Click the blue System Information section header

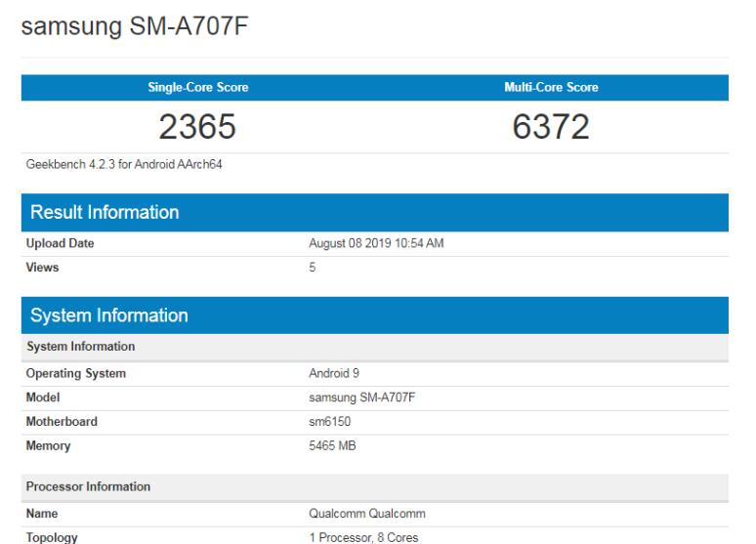[375, 315]
